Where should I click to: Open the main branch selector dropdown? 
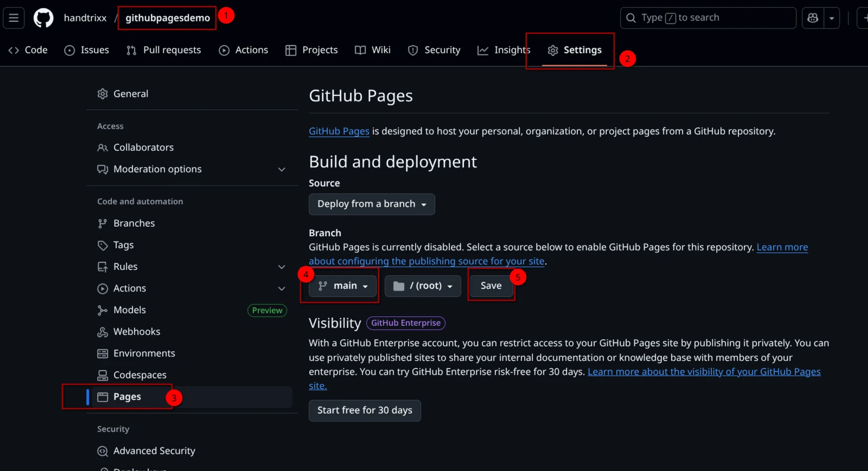click(343, 286)
